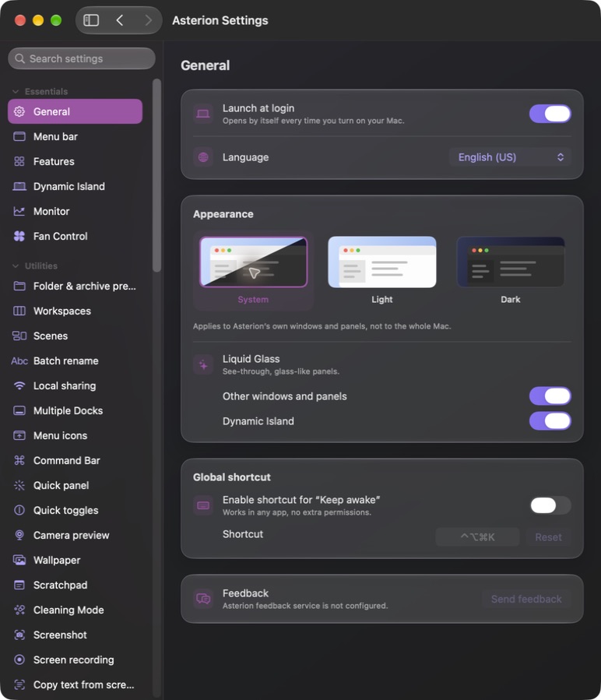
Task: Click the Menu icons upload-window icon
Action: [19, 436]
